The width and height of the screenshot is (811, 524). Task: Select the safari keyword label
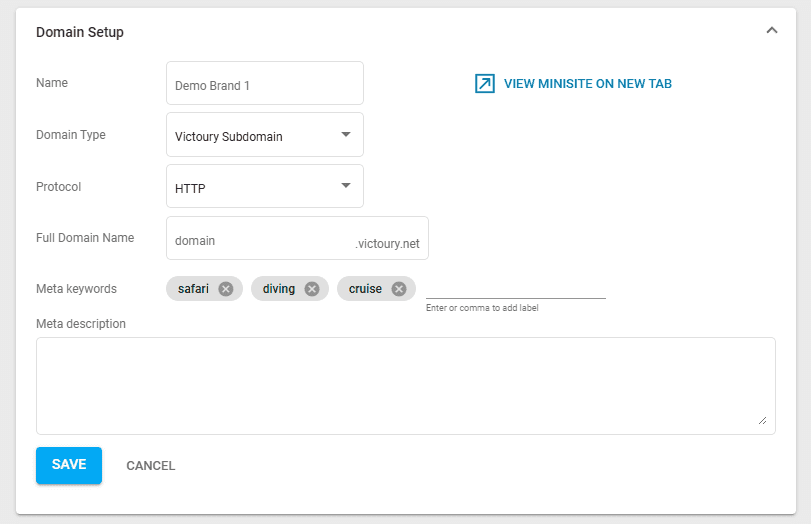click(194, 289)
